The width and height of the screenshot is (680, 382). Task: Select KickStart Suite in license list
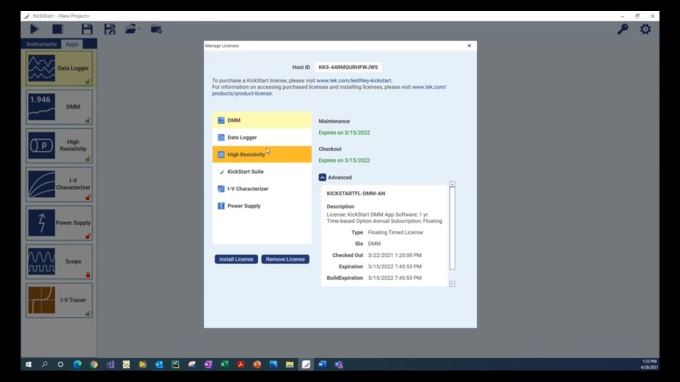[x=262, y=172]
